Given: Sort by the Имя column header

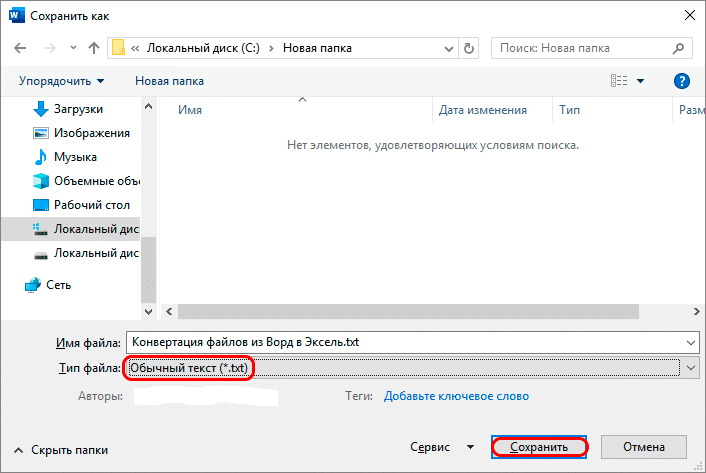Looking at the screenshot, I should [190, 110].
